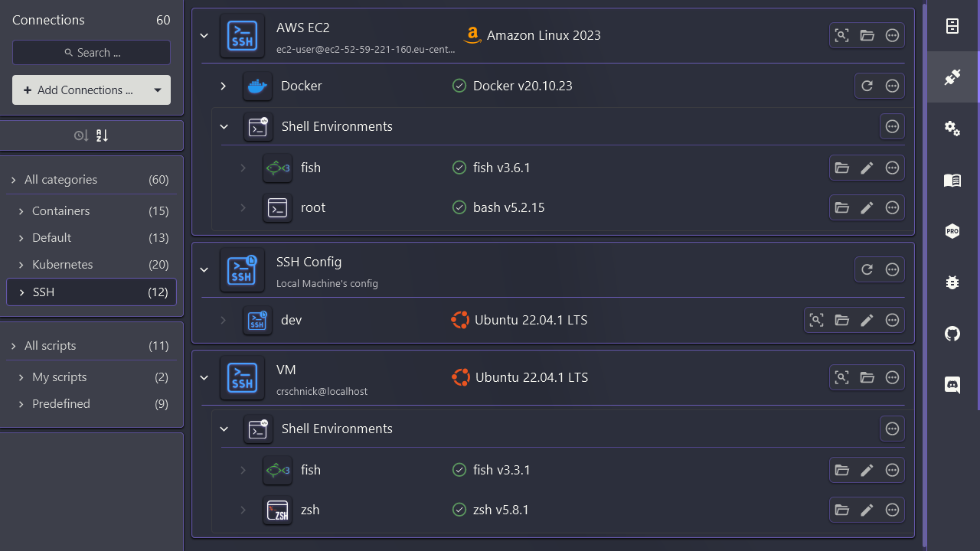Sort connections by time
980x551 pixels.
[x=81, y=135]
